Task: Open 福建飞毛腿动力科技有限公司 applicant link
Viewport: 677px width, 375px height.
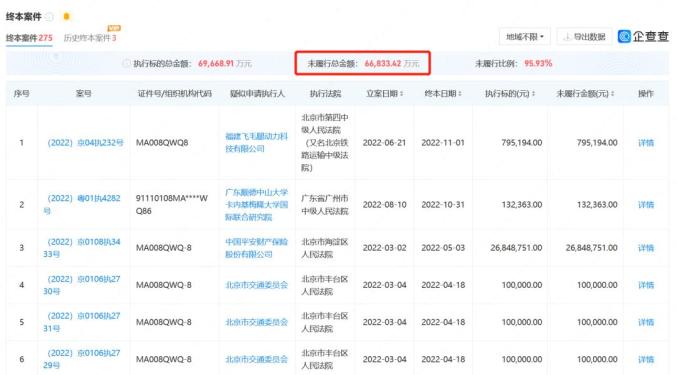Action: [256, 142]
